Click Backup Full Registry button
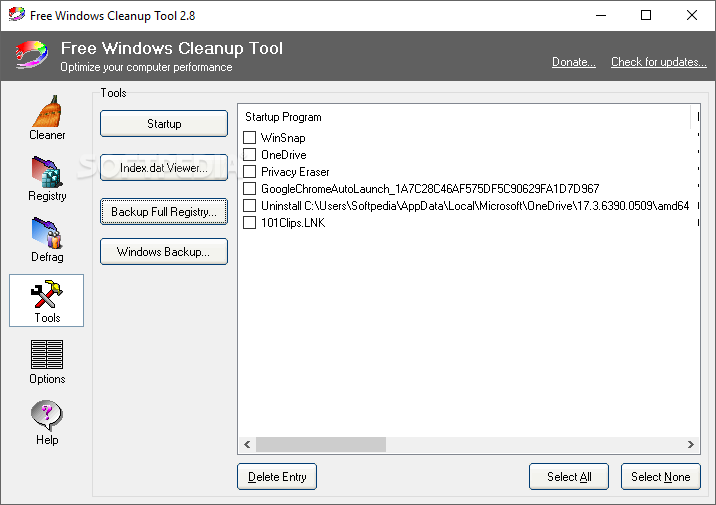The width and height of the screenshot is (716, 505). pos(164,211)
